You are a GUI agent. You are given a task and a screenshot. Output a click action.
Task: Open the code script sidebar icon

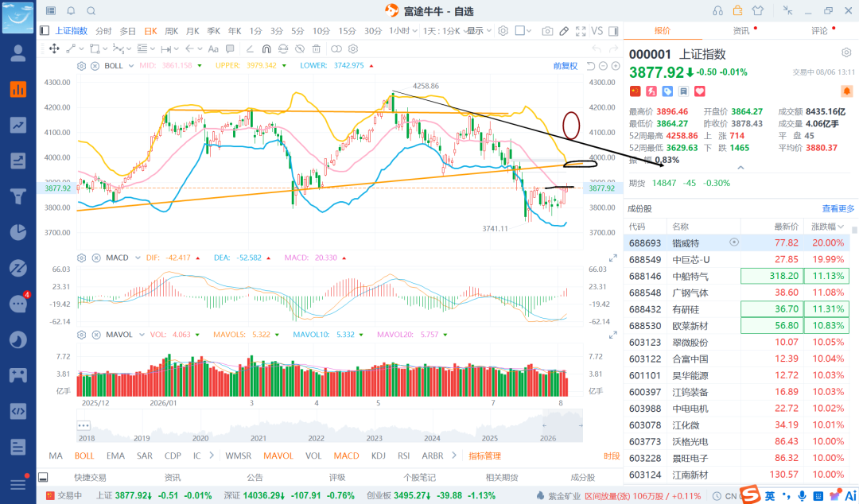[18, 411]
